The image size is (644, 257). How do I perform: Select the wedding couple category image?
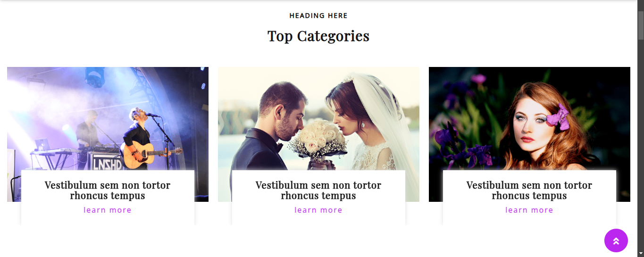click(318, 118)
